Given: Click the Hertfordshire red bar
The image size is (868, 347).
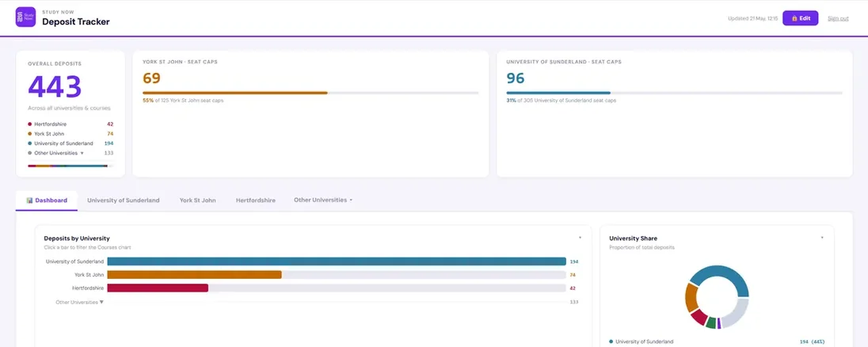Looking at the screenshot, I should 158,288.
